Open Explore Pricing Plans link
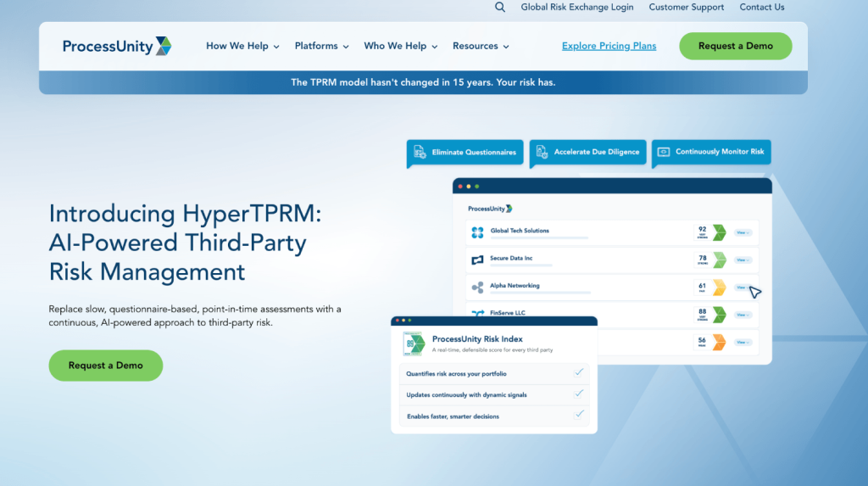The width and height of the screenshot is (868, 486). coord(609,46)
